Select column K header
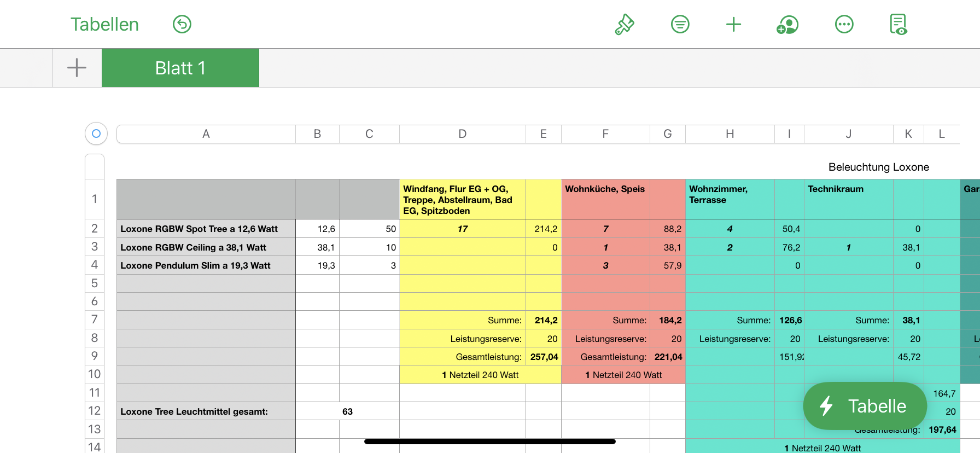The height and width of the screenshot is (453, 980). coord(909,134)
